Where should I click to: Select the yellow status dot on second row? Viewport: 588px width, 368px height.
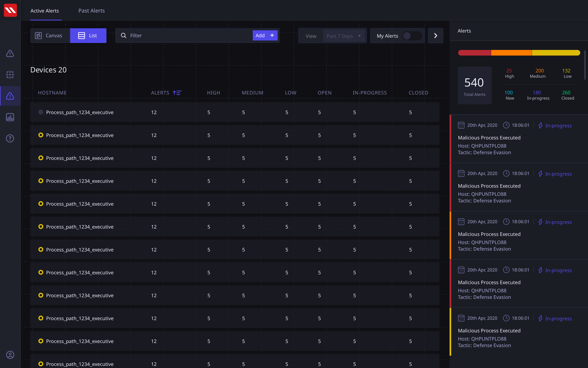point(41,135)
